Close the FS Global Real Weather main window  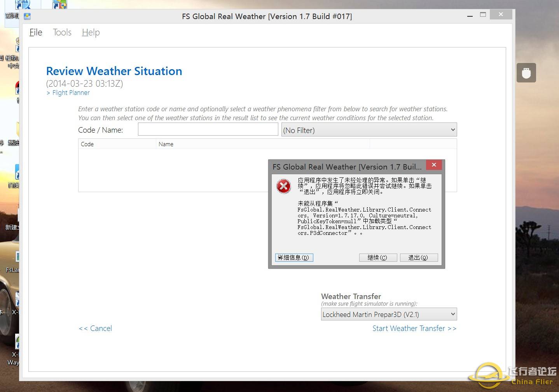point(501,14)
